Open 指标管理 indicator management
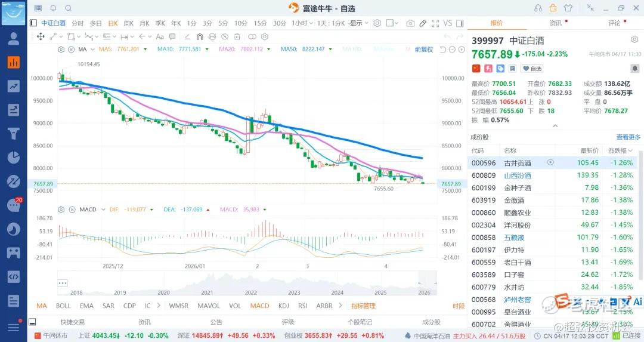This screenshot has width=644, height=342. (364, 306)
